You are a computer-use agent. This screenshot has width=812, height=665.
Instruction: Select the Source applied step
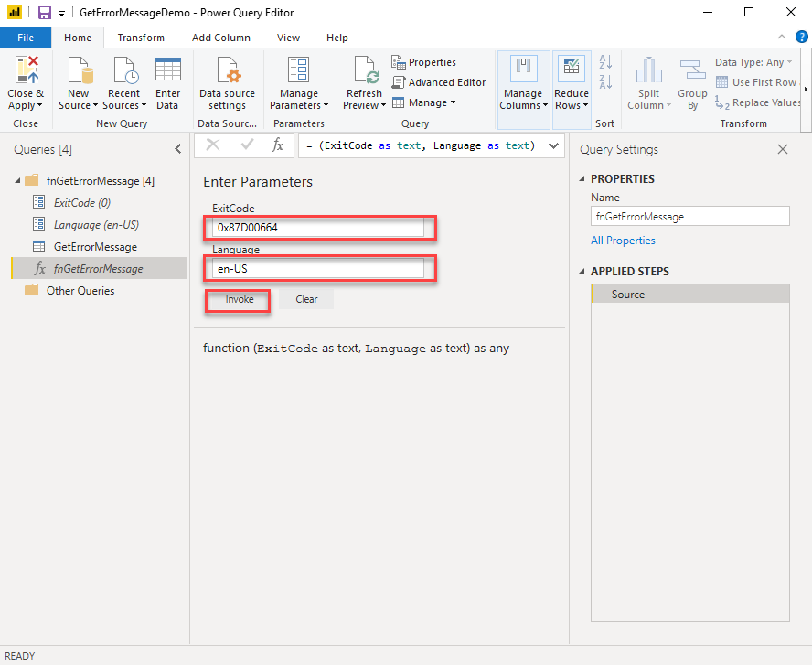689,294
